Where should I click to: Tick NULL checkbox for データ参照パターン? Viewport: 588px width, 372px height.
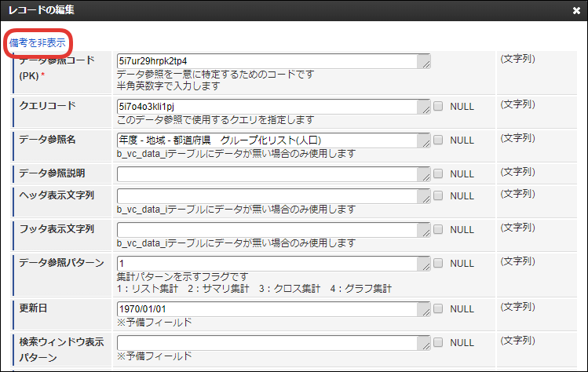438,263
